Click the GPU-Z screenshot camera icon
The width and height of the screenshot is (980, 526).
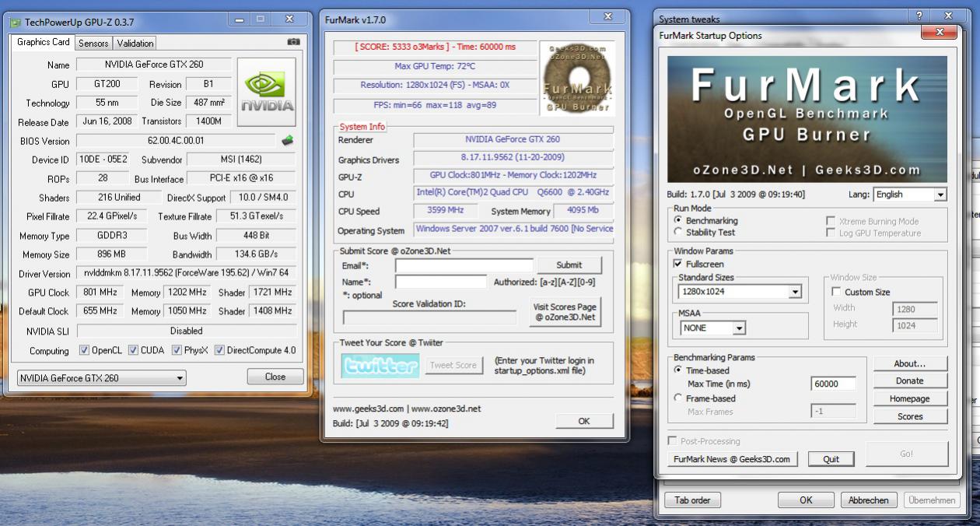(x=294, y=42)
